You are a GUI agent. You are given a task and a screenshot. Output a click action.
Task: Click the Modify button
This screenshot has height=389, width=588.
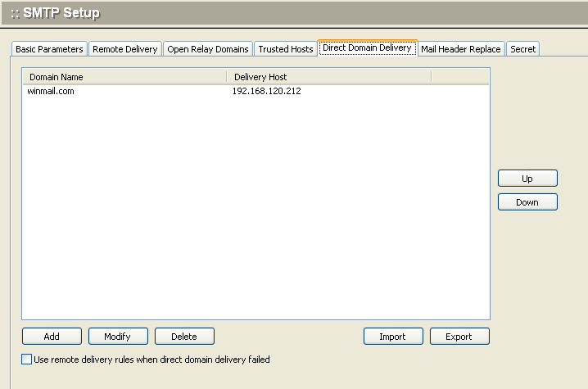118,337
